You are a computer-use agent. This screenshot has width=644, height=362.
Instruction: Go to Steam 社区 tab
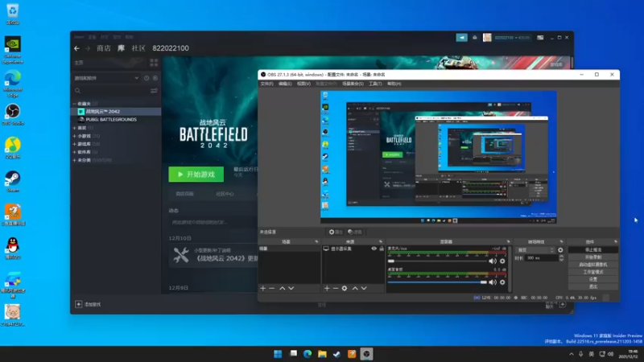138,48
